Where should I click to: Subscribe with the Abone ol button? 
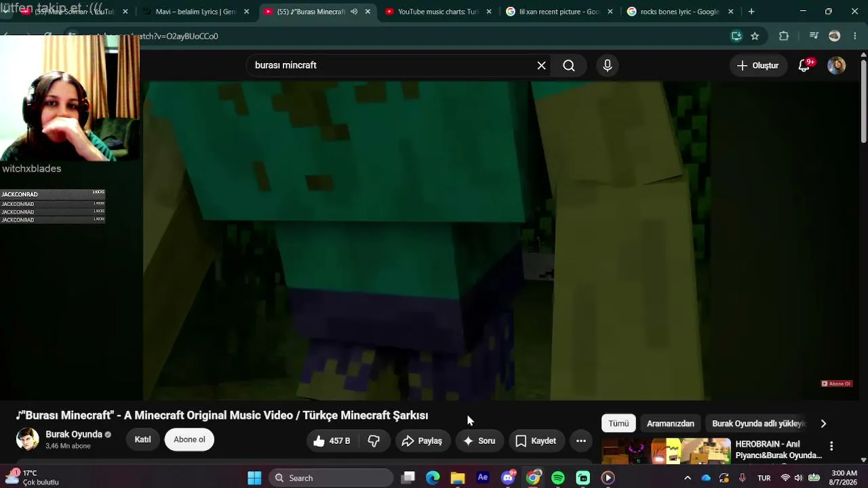pyautogui.click(x=189, y=439)
